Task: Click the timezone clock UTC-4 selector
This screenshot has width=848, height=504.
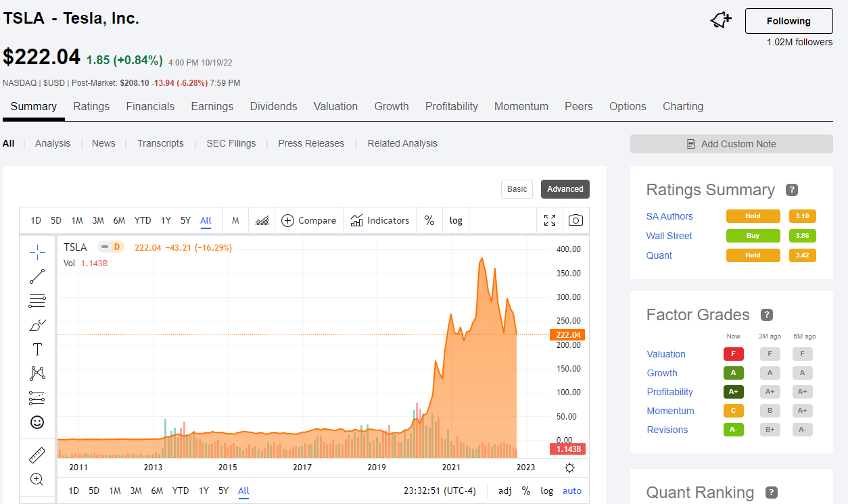Action: tap(440, 491)
